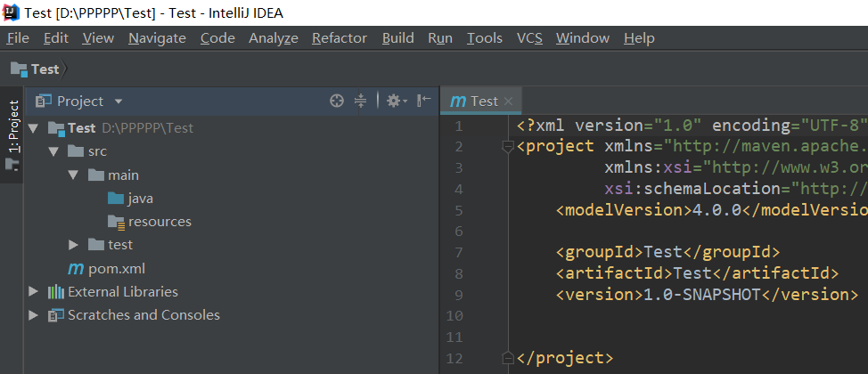Close the Test editor tab

tap(509, 102)
